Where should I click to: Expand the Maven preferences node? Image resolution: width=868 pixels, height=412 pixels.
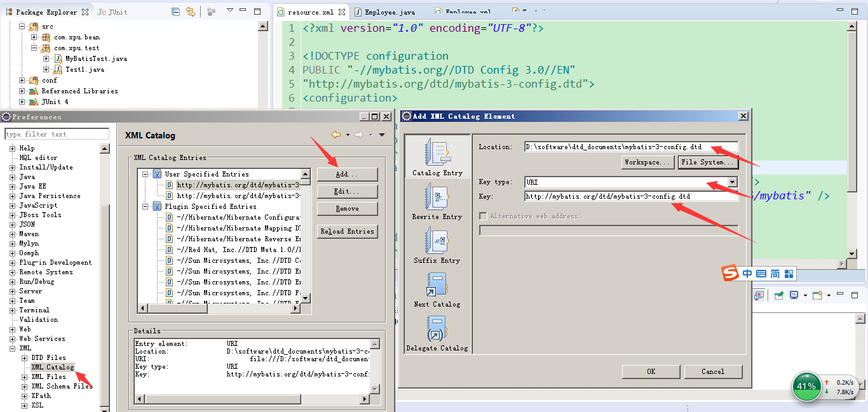13,234
